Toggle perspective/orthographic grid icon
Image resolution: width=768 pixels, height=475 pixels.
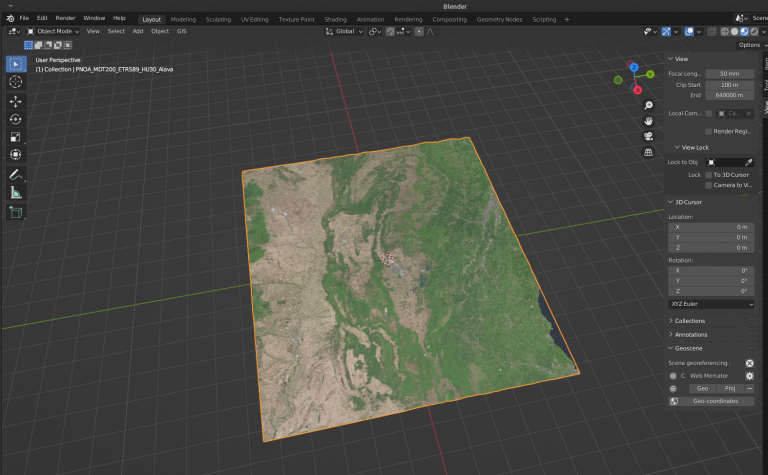(648, 152)
